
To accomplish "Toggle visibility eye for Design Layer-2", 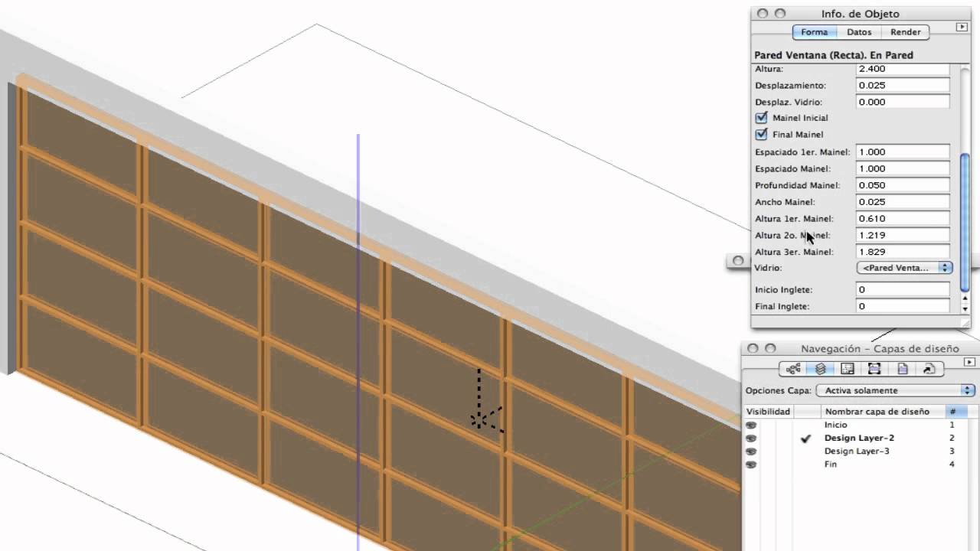I will (x=751, y=439).
